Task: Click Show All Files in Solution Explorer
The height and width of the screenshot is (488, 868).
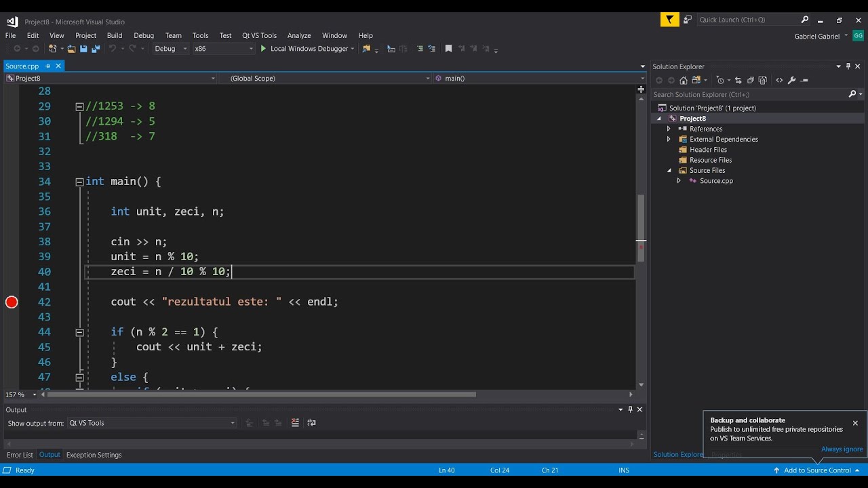Action: click(763, 80)
